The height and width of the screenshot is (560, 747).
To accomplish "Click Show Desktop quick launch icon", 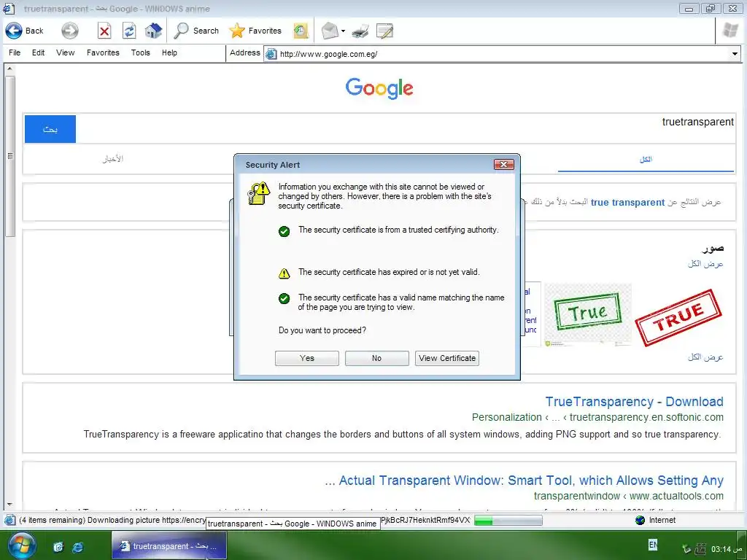I will click(x=58, y=547).
